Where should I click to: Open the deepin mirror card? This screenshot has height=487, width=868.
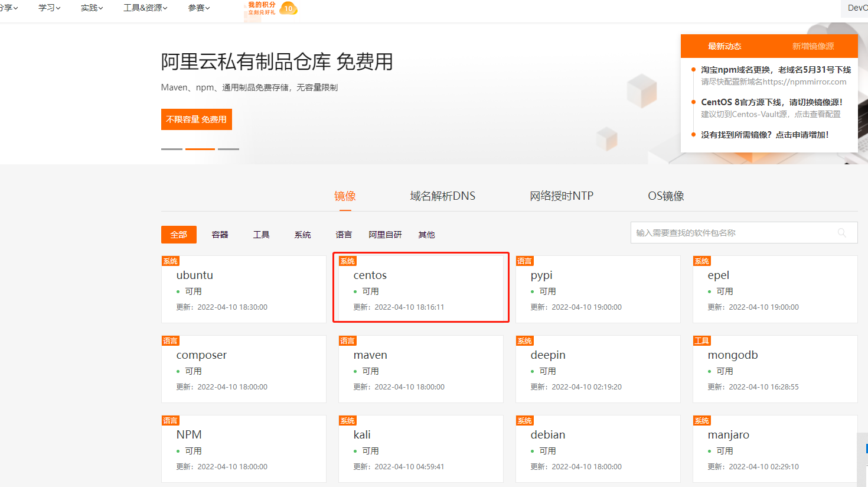pos(598,369)
